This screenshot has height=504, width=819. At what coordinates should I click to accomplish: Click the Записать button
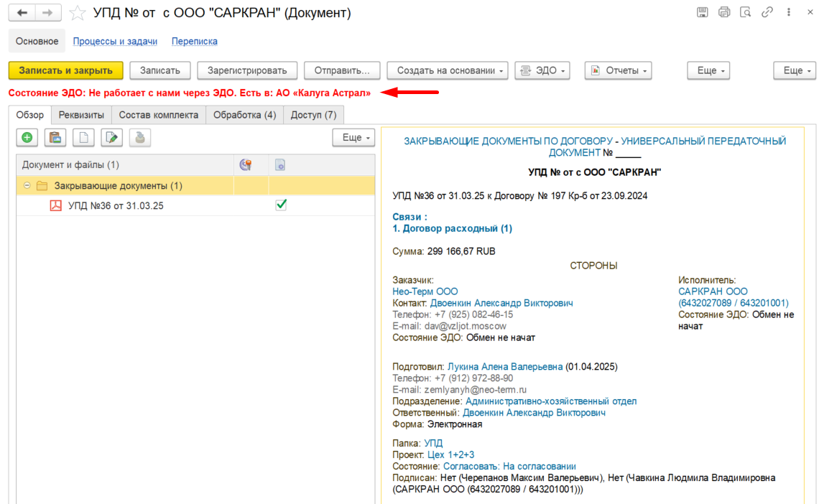coord(159,70)
